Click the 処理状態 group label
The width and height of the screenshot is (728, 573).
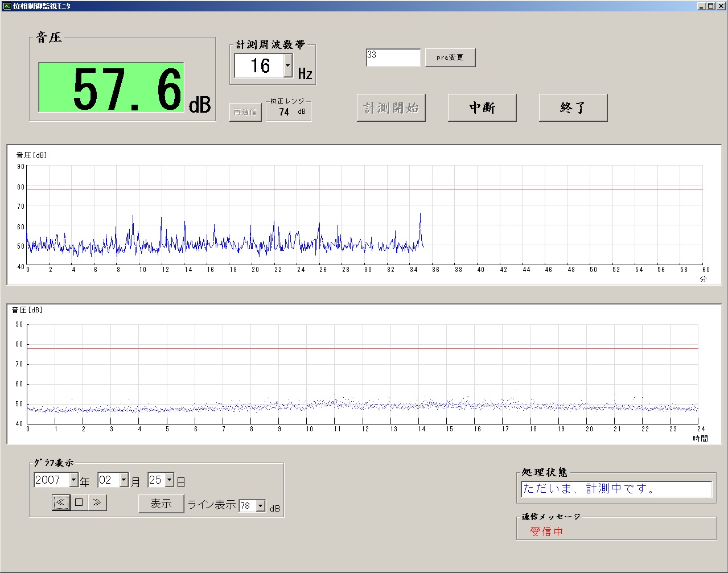pyautogui.click(x=544, y=473)
